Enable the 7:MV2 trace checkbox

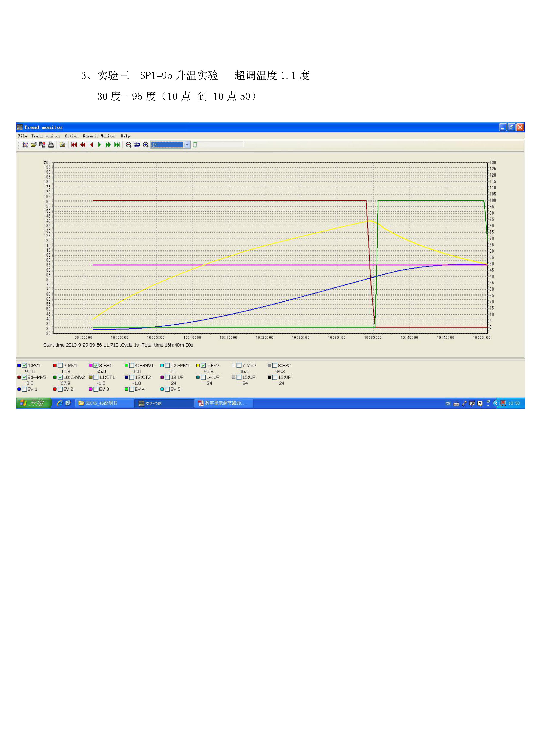[239, 366]
